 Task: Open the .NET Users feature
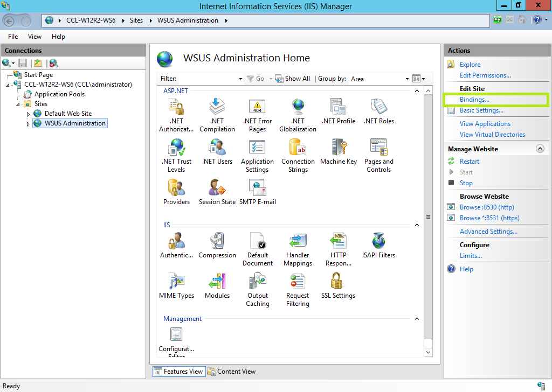coord(217,151)
